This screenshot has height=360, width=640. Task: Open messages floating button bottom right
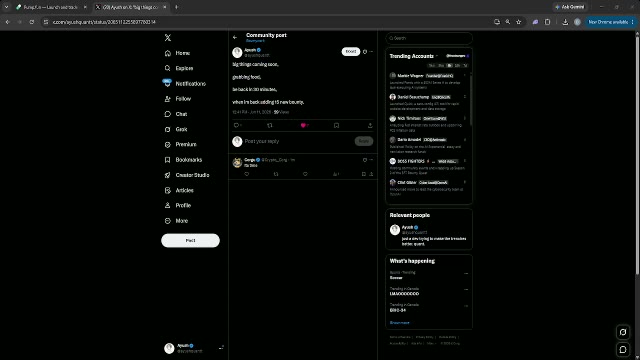point(623,349)
